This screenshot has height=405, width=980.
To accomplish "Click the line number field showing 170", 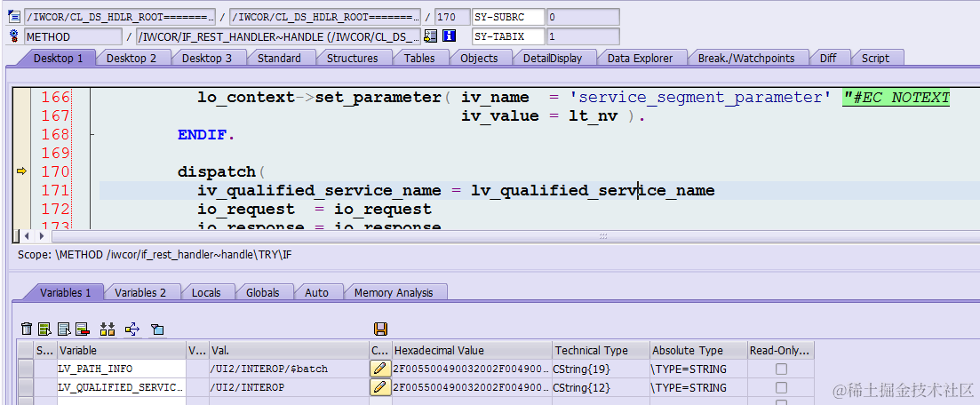I will coord(452,18).
